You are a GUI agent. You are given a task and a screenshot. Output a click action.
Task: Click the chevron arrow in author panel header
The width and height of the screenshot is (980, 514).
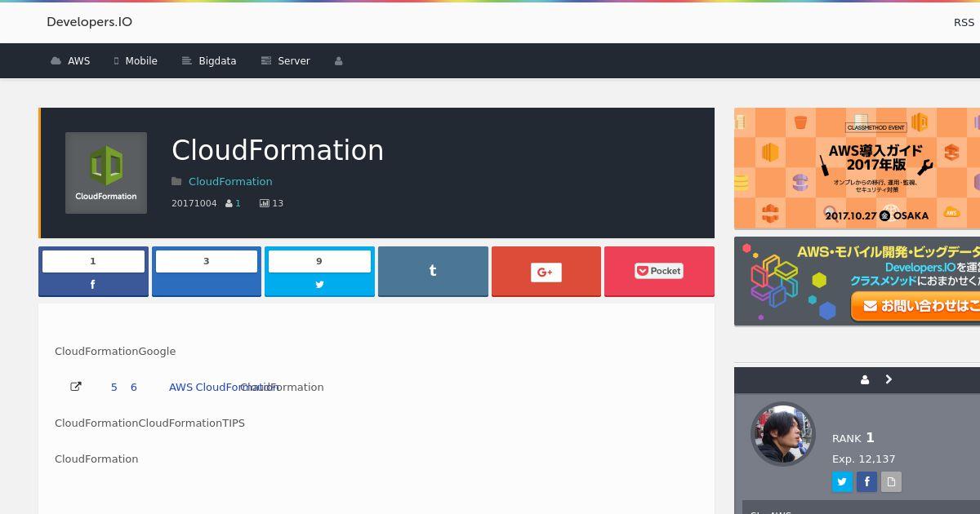pos(889,379)
